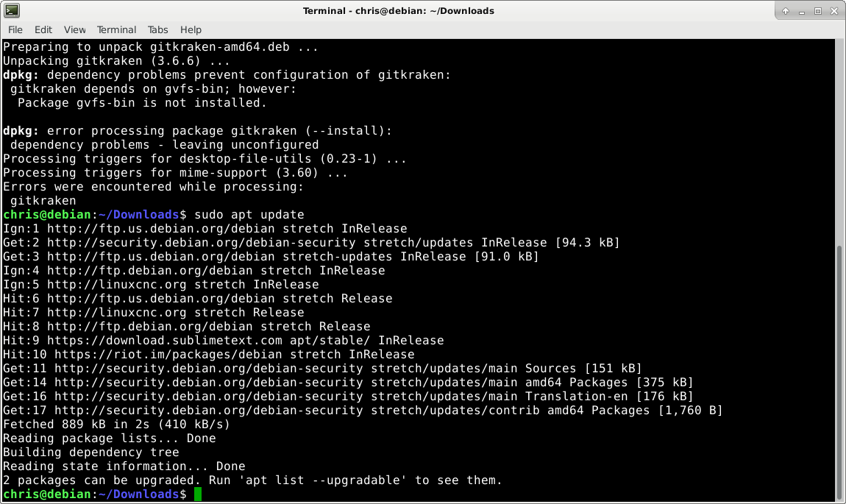
Task: Click the 'Hit:8' ftp.debian.org Release line
Action: click(187, 327)
